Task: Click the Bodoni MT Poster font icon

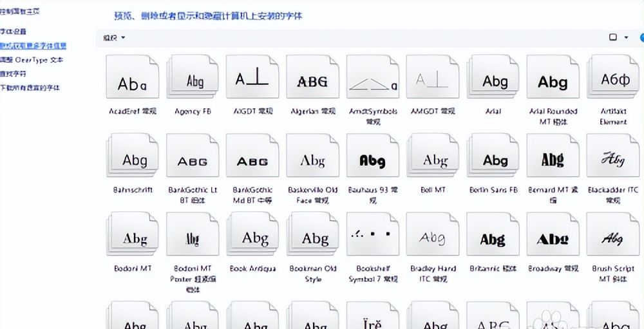Action: pyautogui.click(x=193, y=234)
